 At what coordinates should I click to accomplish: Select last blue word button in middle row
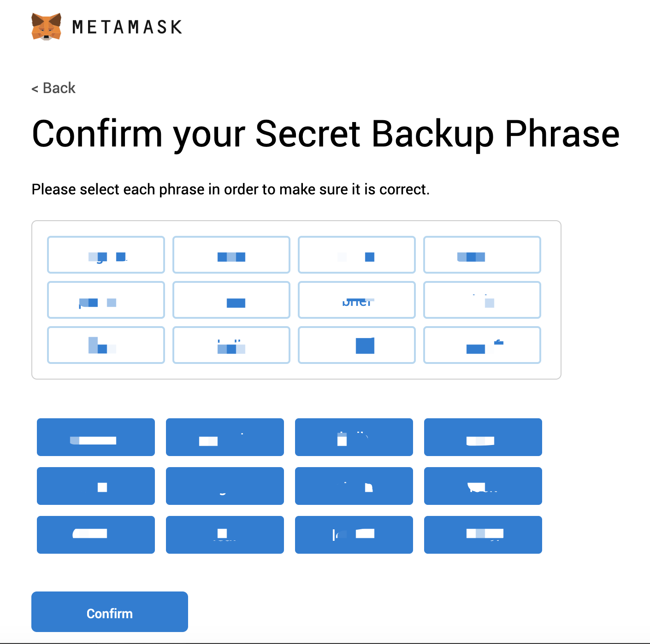(x=483, y=486)
